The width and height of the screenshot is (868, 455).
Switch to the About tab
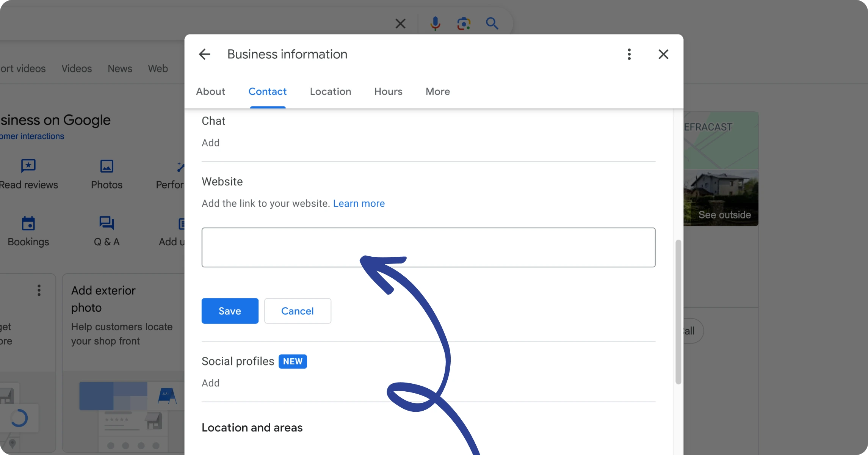[x=210, y=91]
